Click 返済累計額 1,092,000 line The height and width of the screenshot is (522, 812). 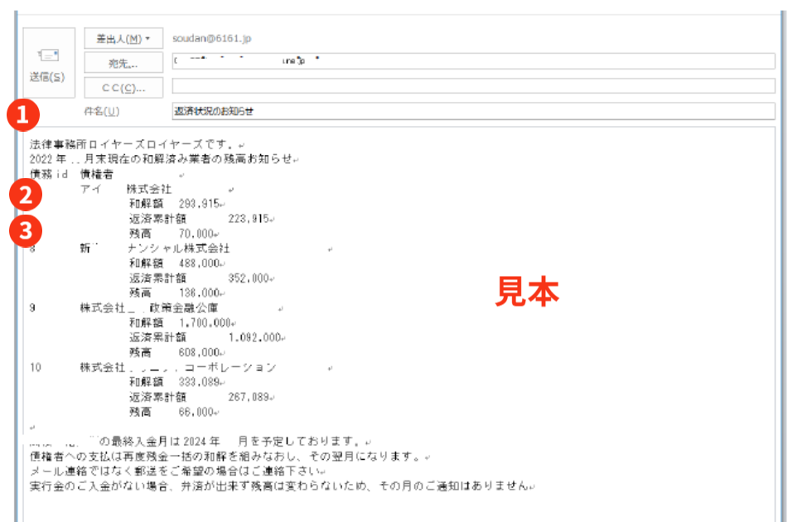pyautogui.click(x=206, y=337)
